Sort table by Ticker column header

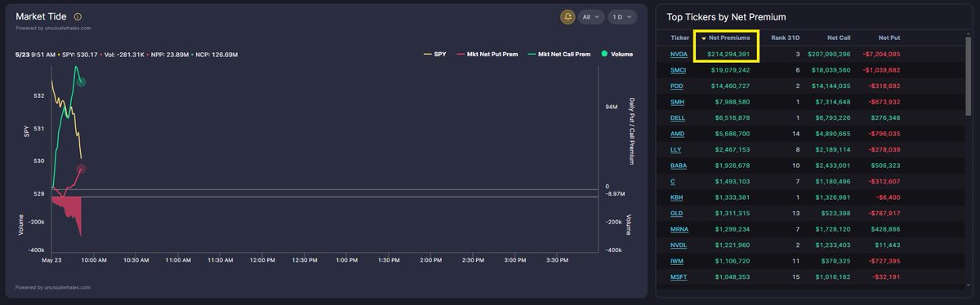pyautogui.click(x=679, y=38)
